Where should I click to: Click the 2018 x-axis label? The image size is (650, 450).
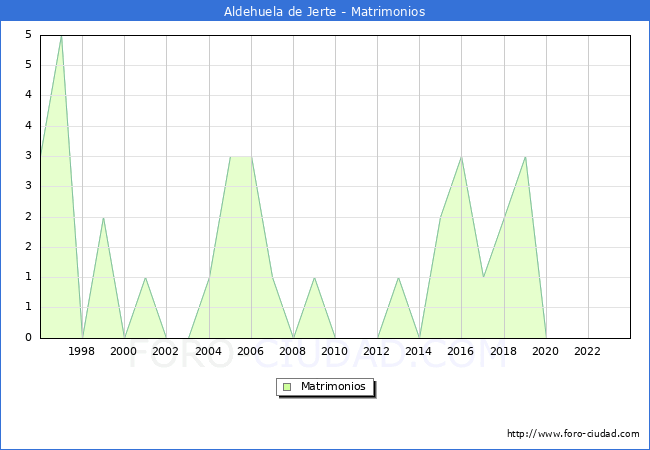[504, 351]
